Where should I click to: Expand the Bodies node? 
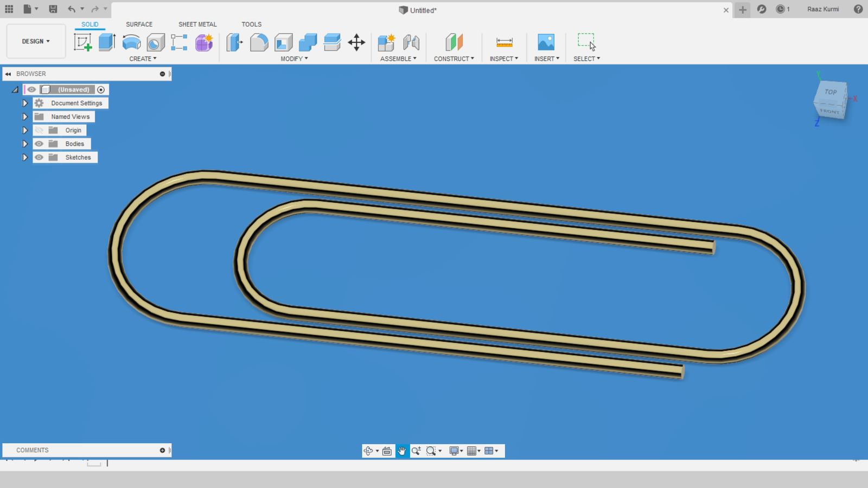pyautogui.click(x=24, y=144)
